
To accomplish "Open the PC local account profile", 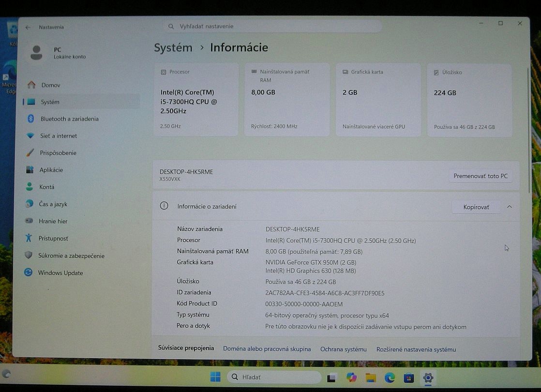I will coord(58,53).
